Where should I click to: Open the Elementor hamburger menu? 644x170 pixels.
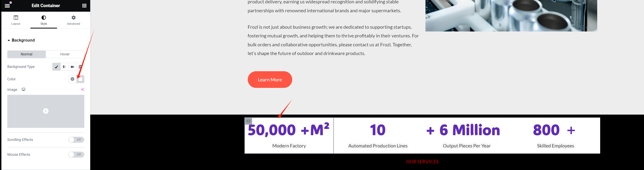click(7, 6)
